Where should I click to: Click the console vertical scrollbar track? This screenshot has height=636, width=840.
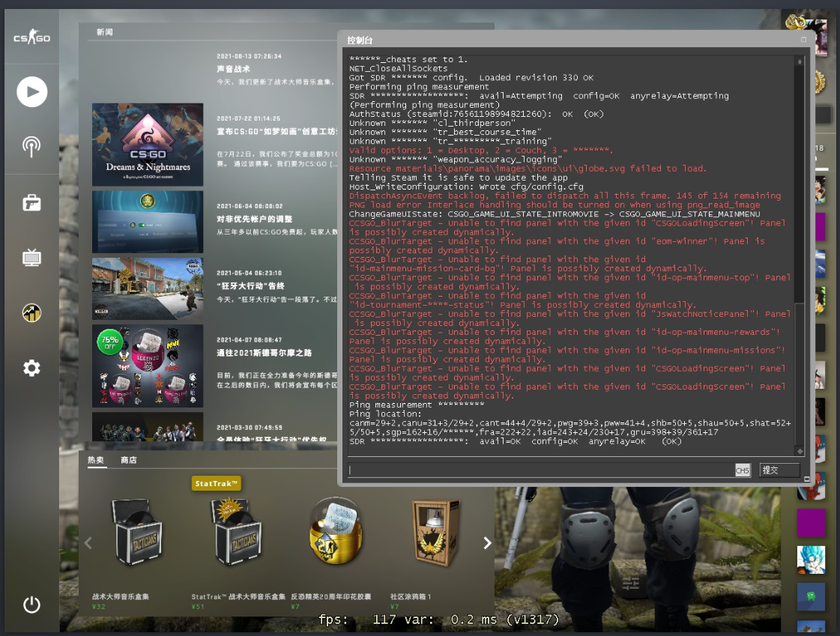click(800, 257)
